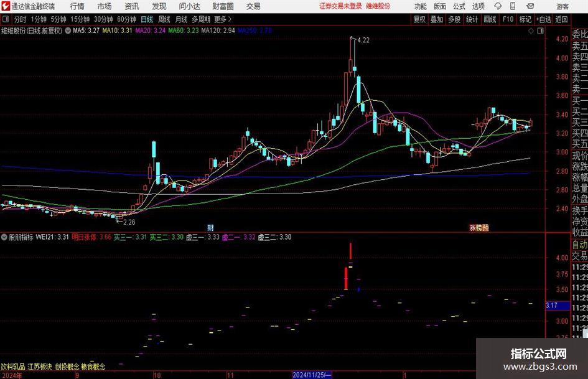Click the 证券交易未登录 login link

click(340, 6)
